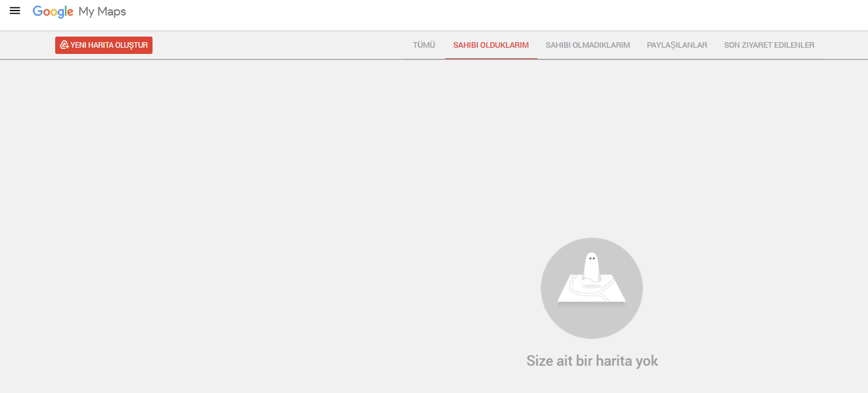Show the Paylaşılanlar tab
The image size is (868, 393).
[677, 45]
